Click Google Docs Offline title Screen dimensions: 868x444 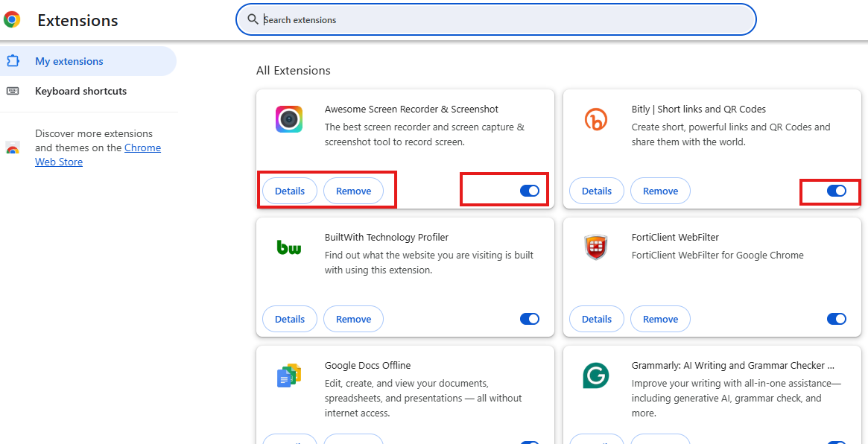[x=367, y=365]
